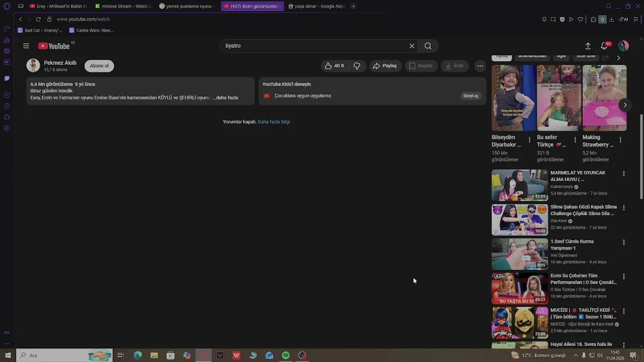Open a new browser tab with plus
Viewport: 644px width, 362px height.
click(353, 6)
